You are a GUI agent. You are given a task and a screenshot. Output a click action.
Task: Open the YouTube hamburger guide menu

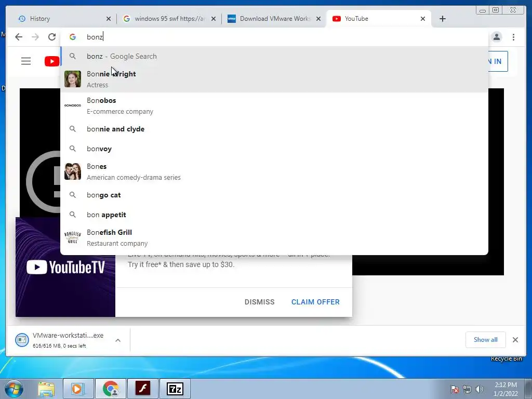pos(26,61)
